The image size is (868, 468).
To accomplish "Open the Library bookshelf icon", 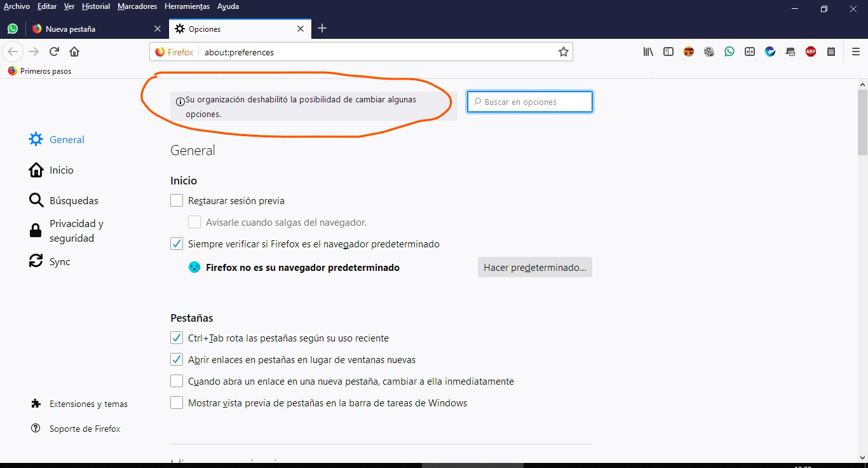I will coord(648,52).
